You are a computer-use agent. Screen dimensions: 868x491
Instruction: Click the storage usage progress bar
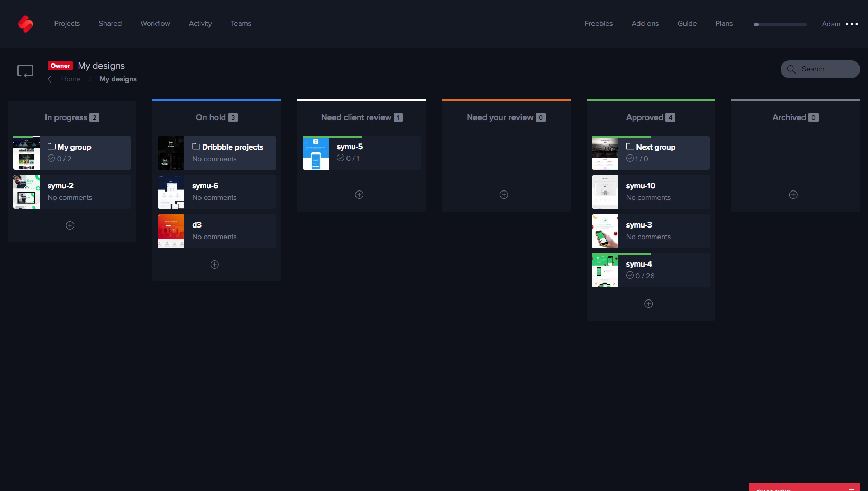point(780,24)
